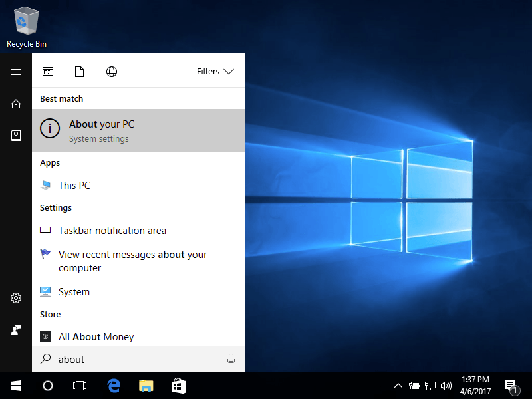Expand the Filters dropdown in search

(x=215, y=71)
